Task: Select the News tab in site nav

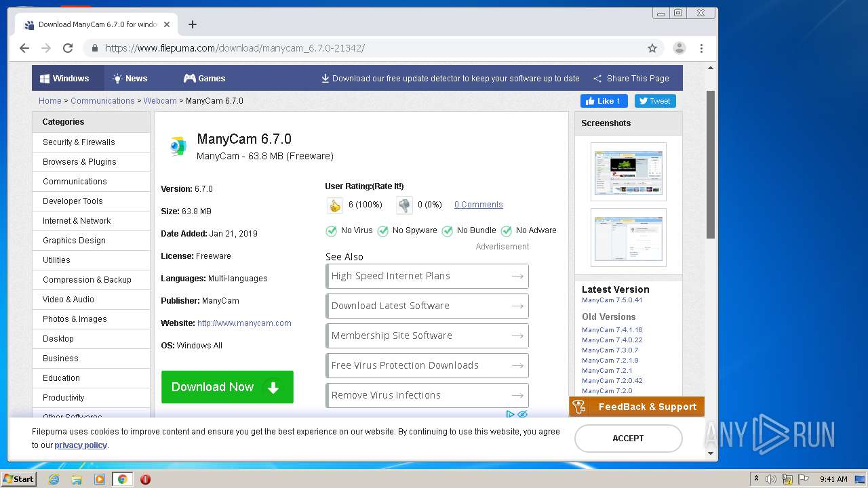Action: tap(130, 79)
